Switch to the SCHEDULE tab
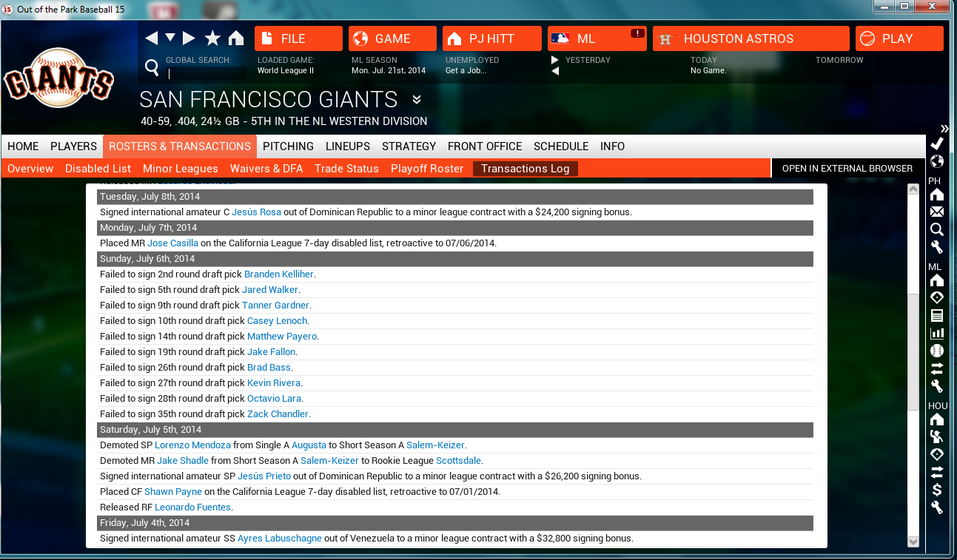The image size is (957, 560). click(x=561, y=146)
